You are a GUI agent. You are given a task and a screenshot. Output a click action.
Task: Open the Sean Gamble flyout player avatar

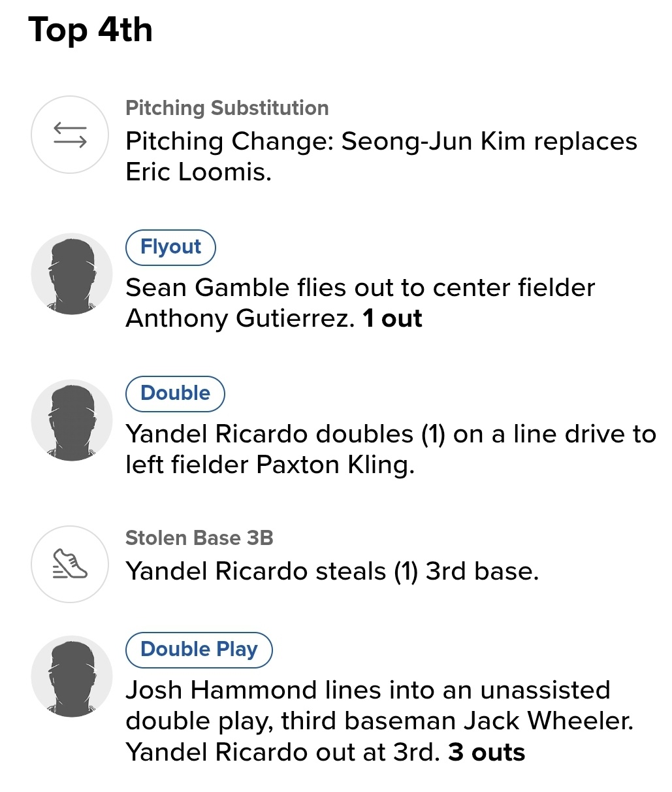[x=71, y=274]
